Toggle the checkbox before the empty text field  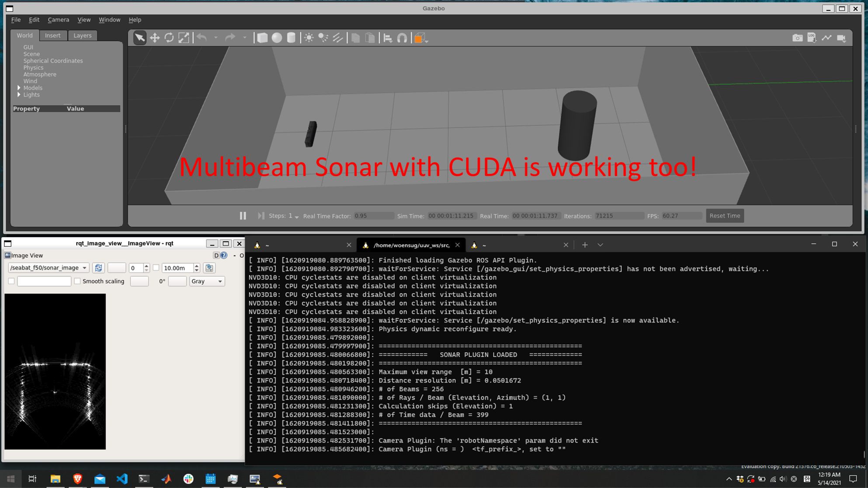11,281
